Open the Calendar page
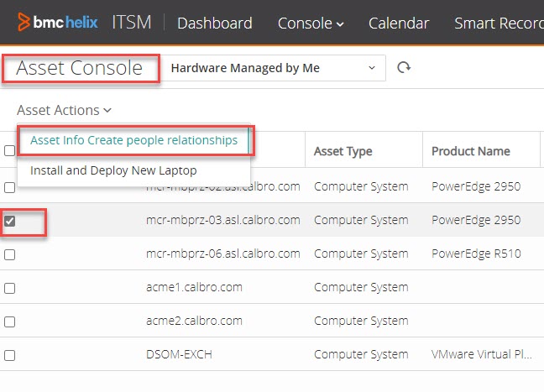Viewport: 544px width, 392px height. point(399,24)
